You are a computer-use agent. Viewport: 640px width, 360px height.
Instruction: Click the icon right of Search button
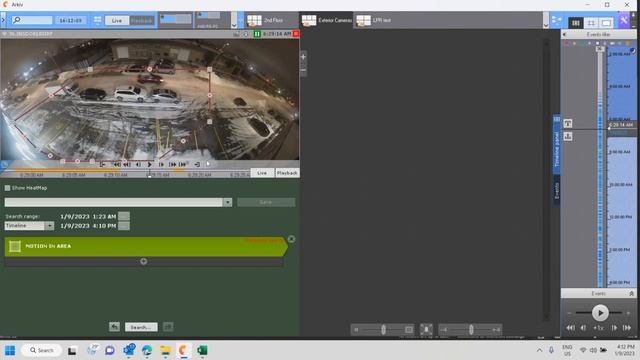(x=168, y=327)
